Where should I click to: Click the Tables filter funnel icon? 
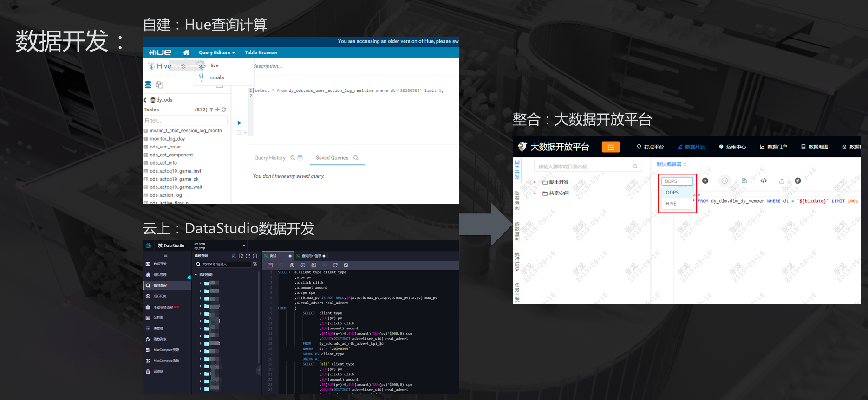pyautogui.click(x=211, y=110)
